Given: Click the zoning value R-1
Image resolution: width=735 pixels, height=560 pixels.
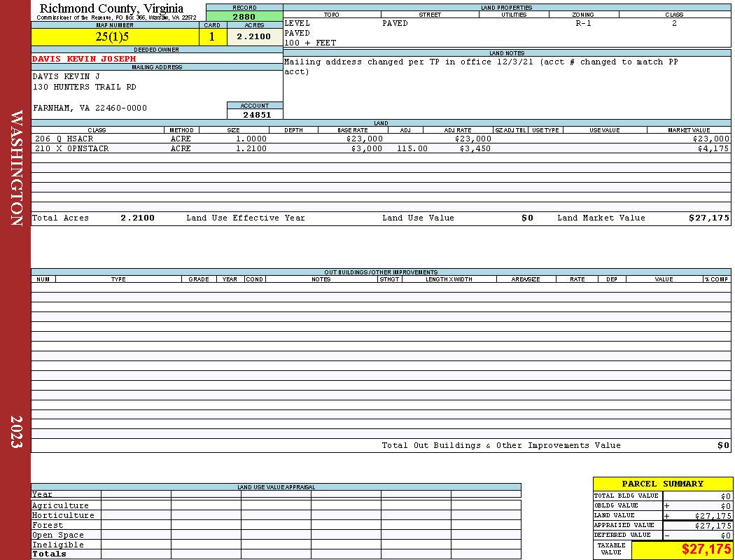Looking at the screenshot, I should (x=583, y=23).
